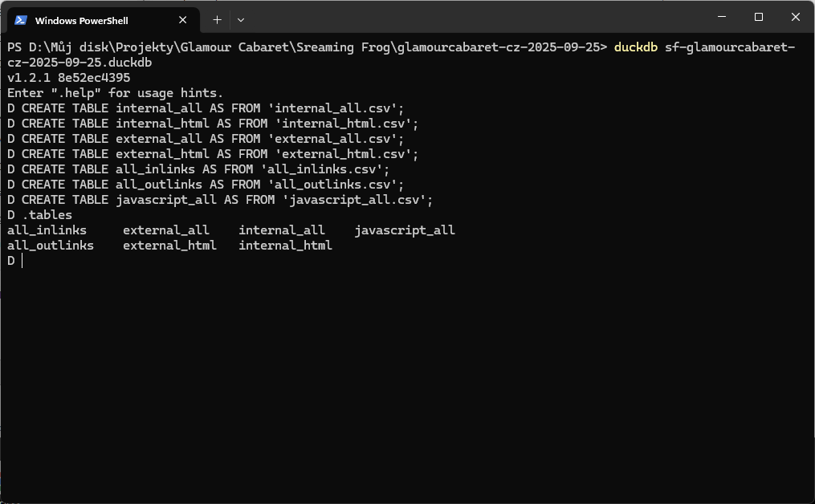
Task: Click "javascript_all" in the .tables output
Action: click(404, 230)
